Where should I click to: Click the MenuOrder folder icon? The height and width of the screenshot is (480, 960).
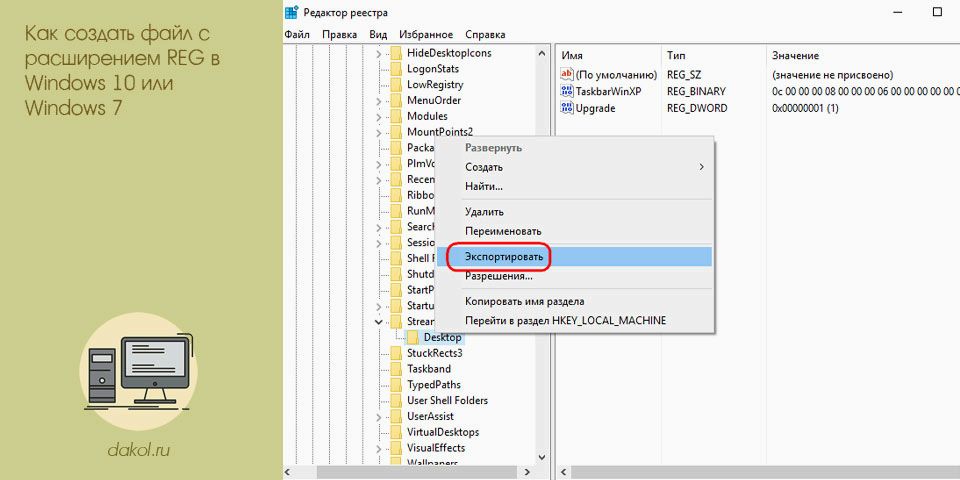(396, 100)
